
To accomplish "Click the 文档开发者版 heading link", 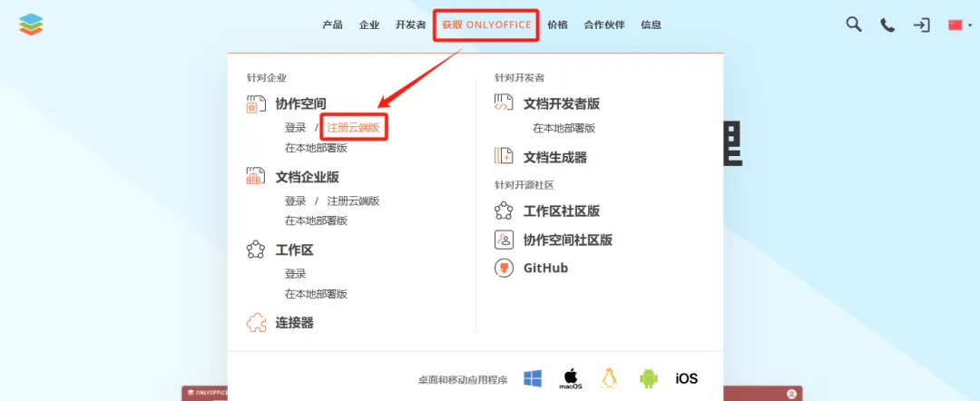I will [x=562, y=103].
